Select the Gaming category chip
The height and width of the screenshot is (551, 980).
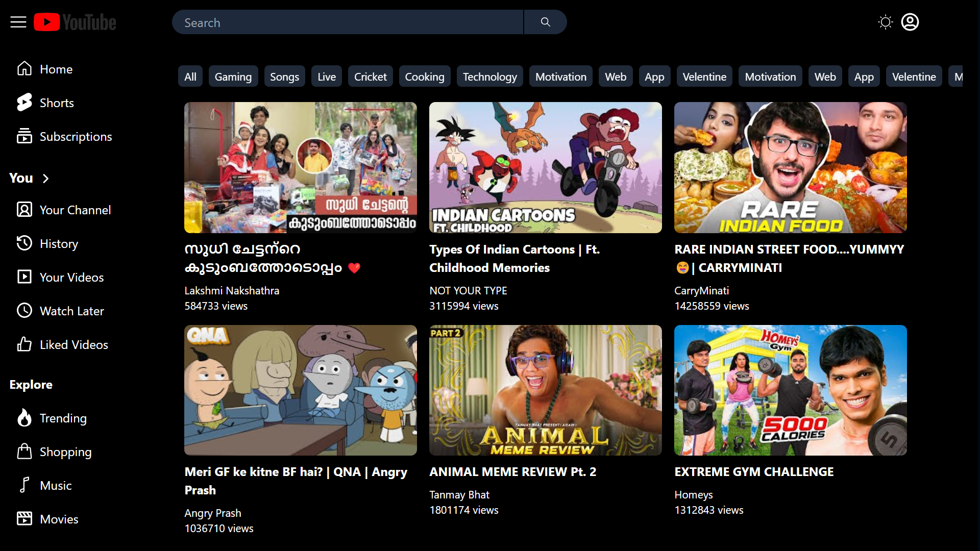click(233, 77)
